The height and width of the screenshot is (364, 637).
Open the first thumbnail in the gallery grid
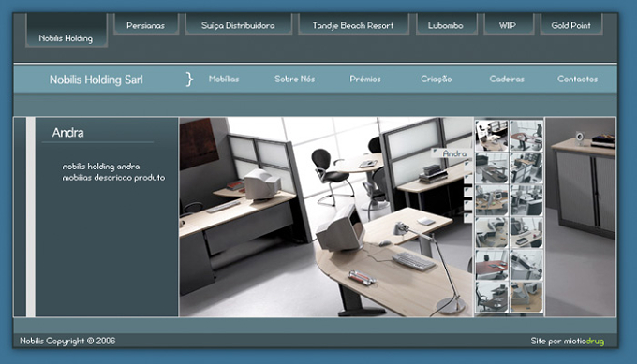click(x=492, y=136)
